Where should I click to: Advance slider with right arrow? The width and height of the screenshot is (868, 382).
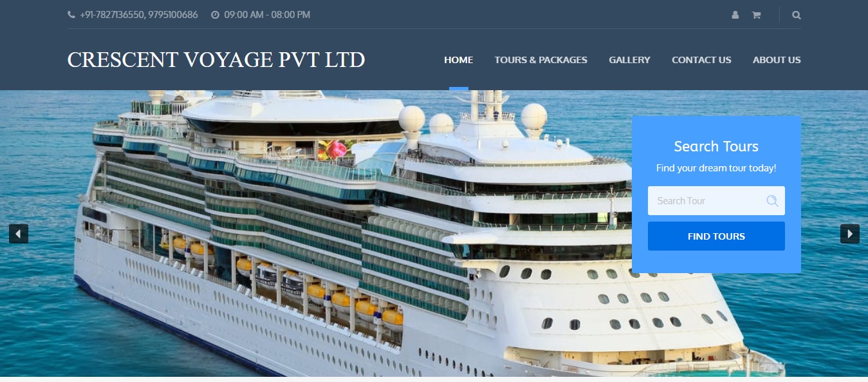point(850,233)
